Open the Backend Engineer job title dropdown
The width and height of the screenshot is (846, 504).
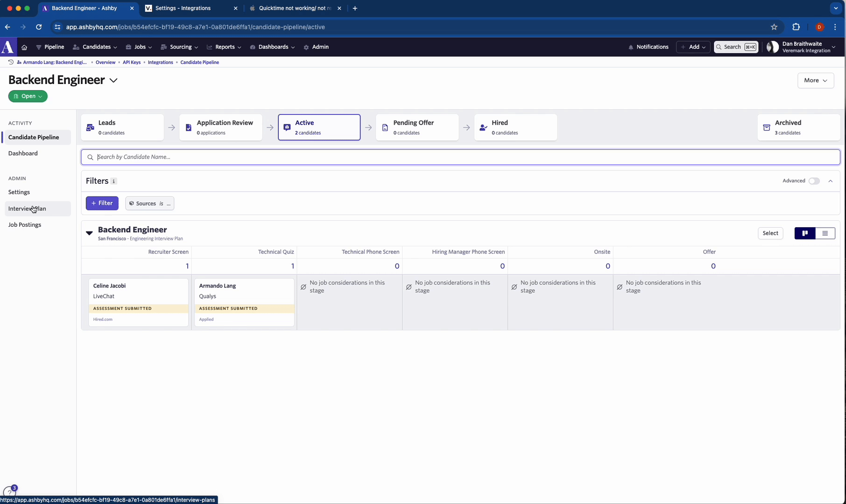point(113,80)
